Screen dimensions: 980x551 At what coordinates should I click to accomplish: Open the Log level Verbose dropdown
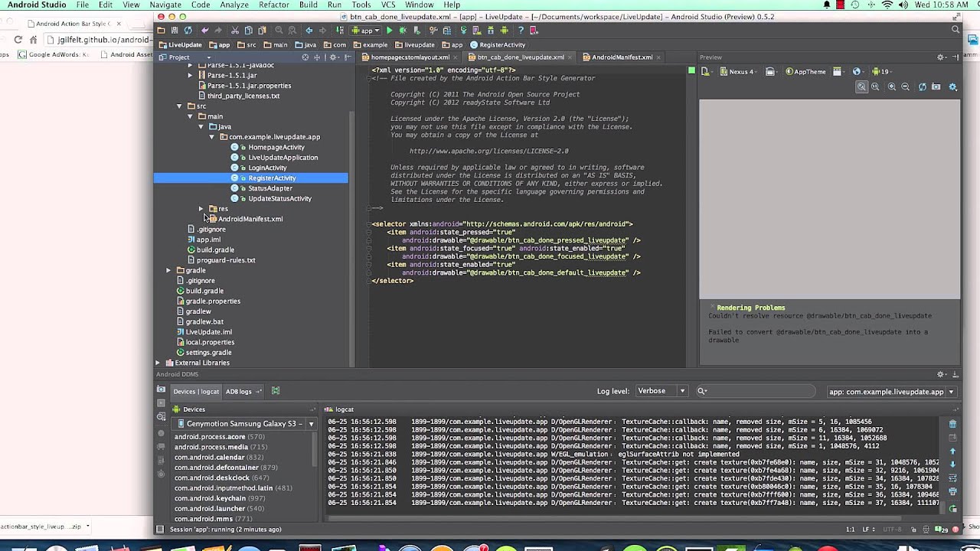[x=661, y=391]
